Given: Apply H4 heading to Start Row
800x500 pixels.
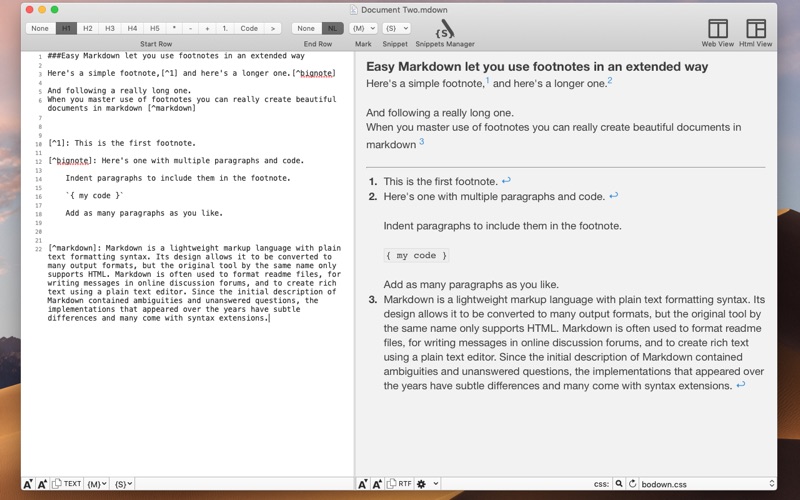Looking at the screenshot, I should [x=132, y=29].
